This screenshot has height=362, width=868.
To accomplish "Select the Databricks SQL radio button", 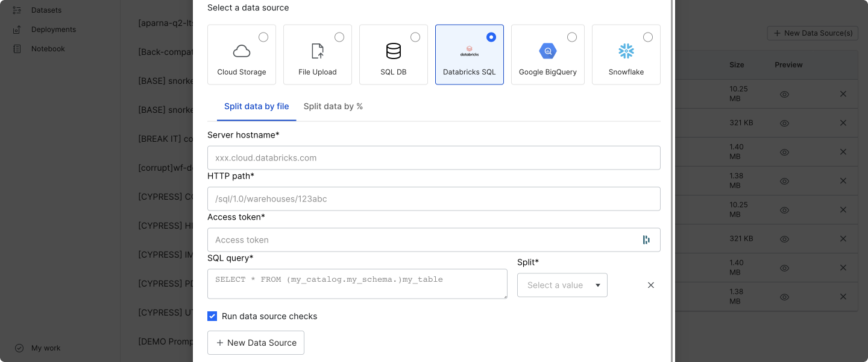I will point(491,37).
